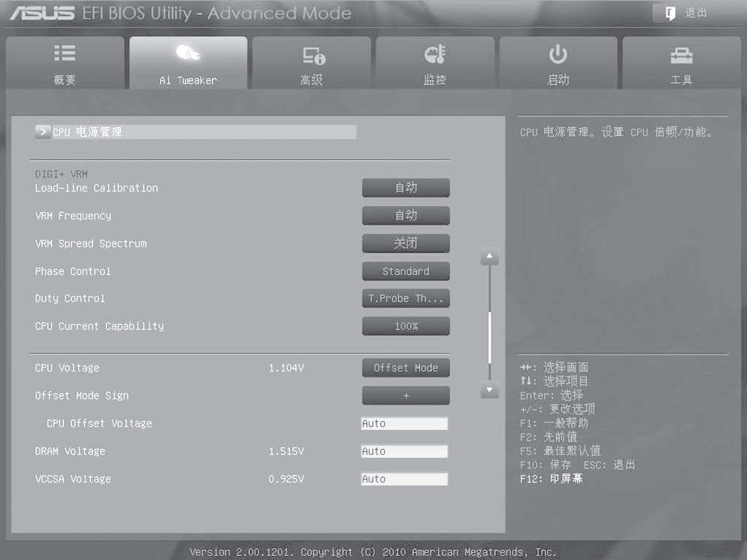
Task: Click the +/-: 更改选项 help line
Action: tap(558, 410)
